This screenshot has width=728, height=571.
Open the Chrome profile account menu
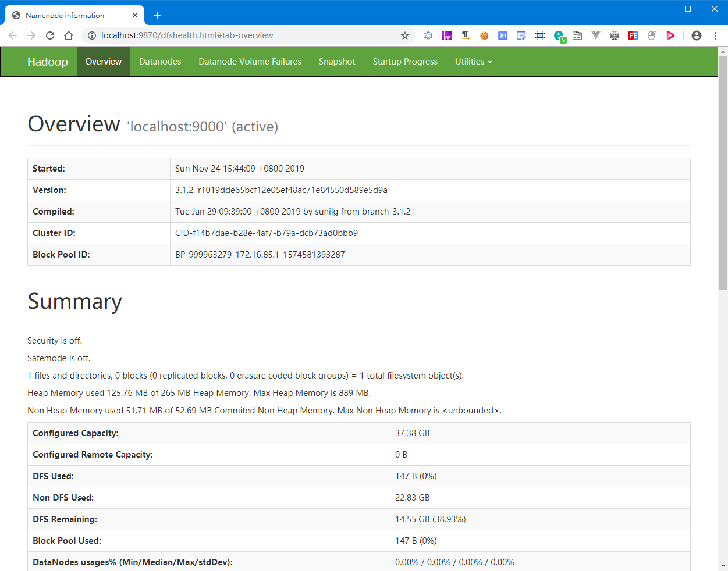(697, 35)
